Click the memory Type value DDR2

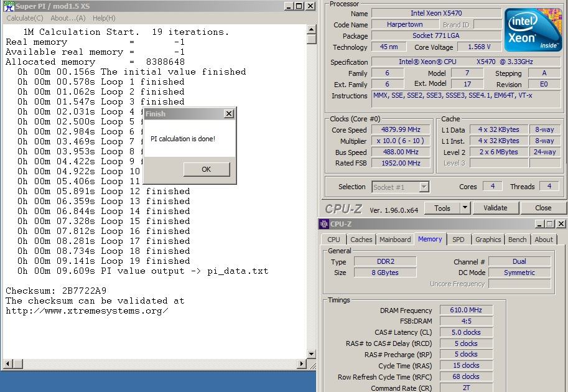(x=386, y=261)
